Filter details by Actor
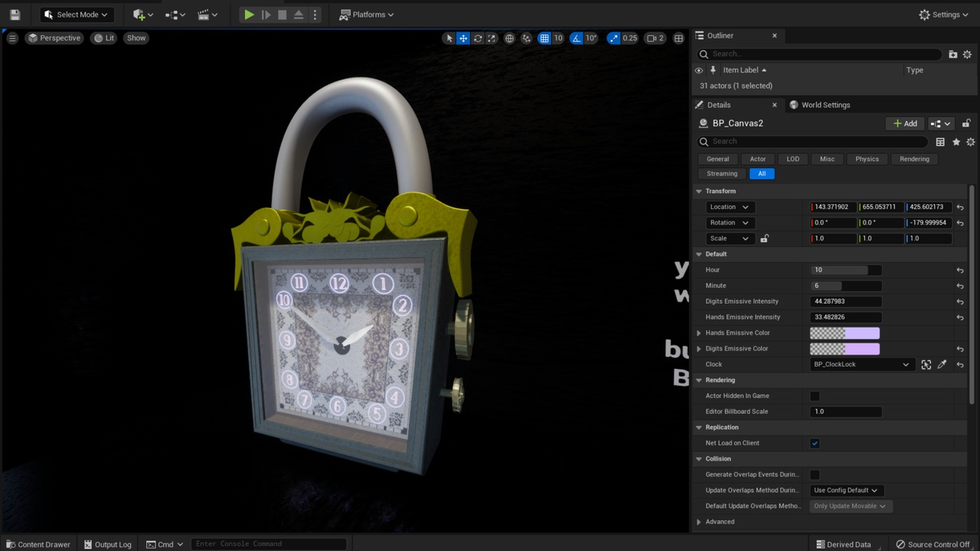Screen dimensions: 980x551 [758, 159]
